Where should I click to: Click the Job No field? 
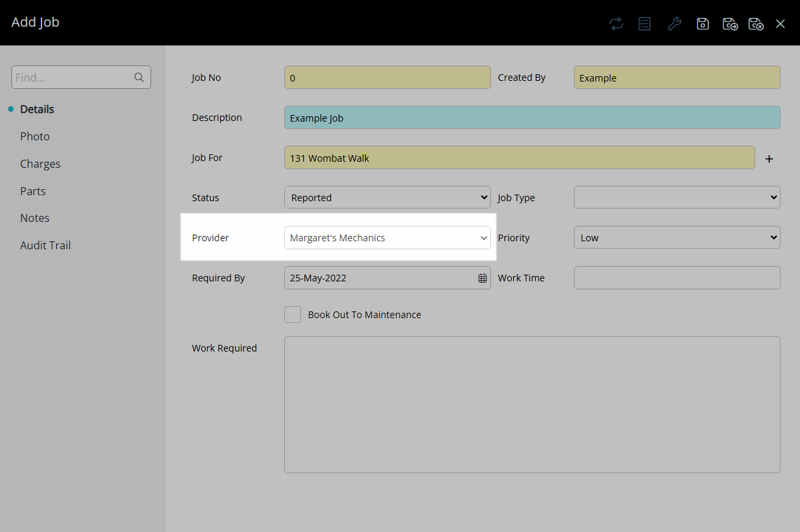(x=387, y=78)
